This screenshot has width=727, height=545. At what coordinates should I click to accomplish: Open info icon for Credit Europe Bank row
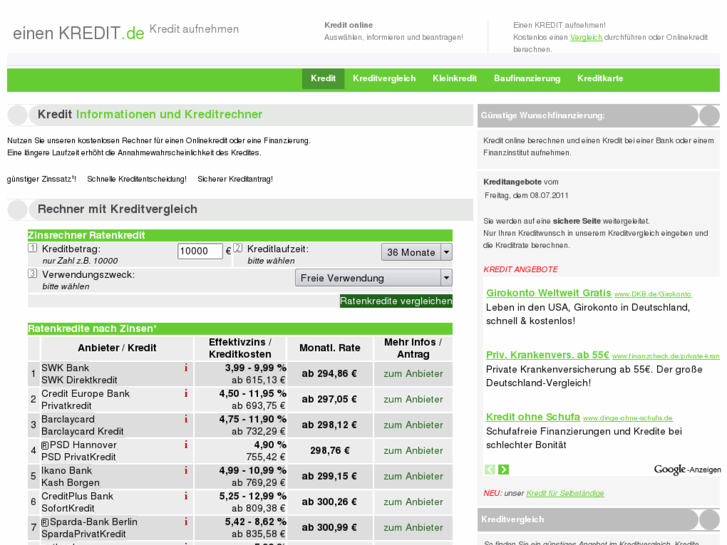coord(186,393)
